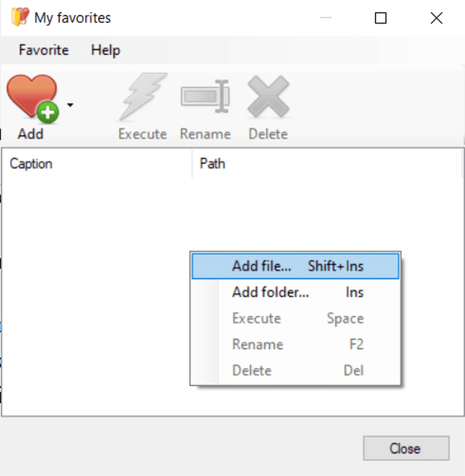Choose 'Add file...' from the context menu
The image size is (465, 476).
click(295, 266)
